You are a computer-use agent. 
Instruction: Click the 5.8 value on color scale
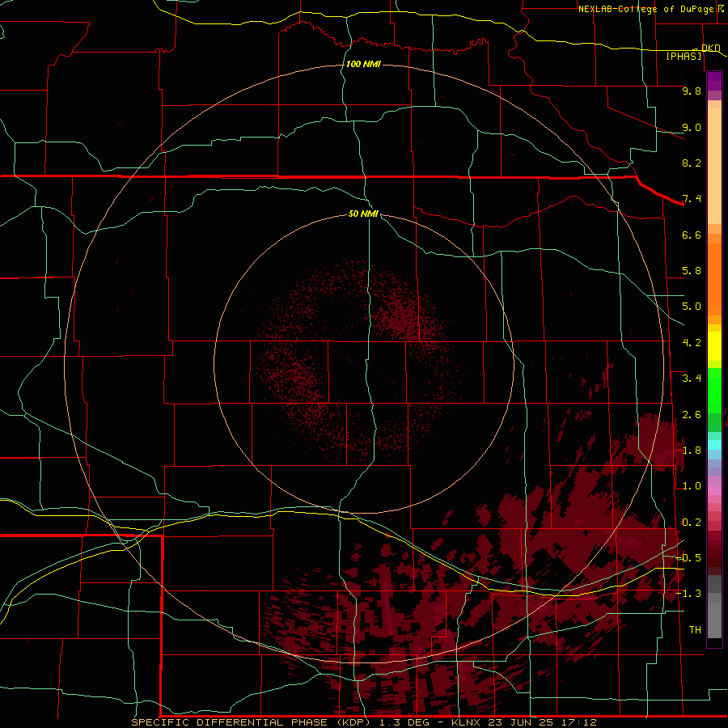(692, 271)
